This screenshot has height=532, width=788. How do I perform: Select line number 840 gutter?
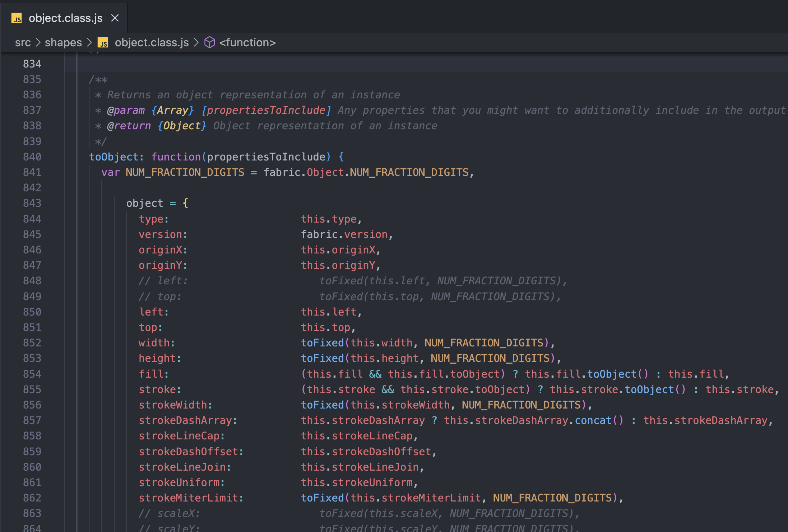(32, 157)
